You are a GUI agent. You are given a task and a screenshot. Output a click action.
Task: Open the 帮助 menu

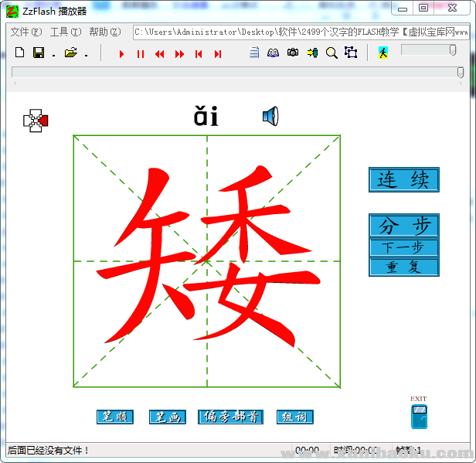[104, 32]
